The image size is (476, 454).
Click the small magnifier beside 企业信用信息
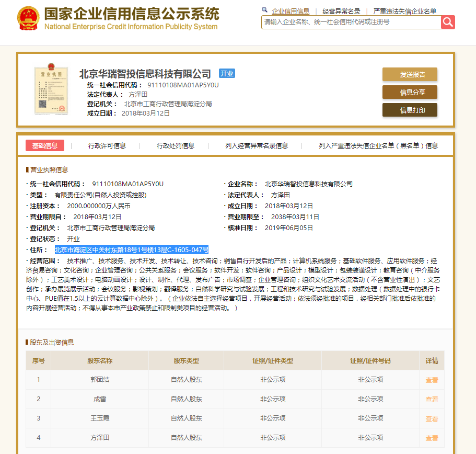(x=264, y=9)
